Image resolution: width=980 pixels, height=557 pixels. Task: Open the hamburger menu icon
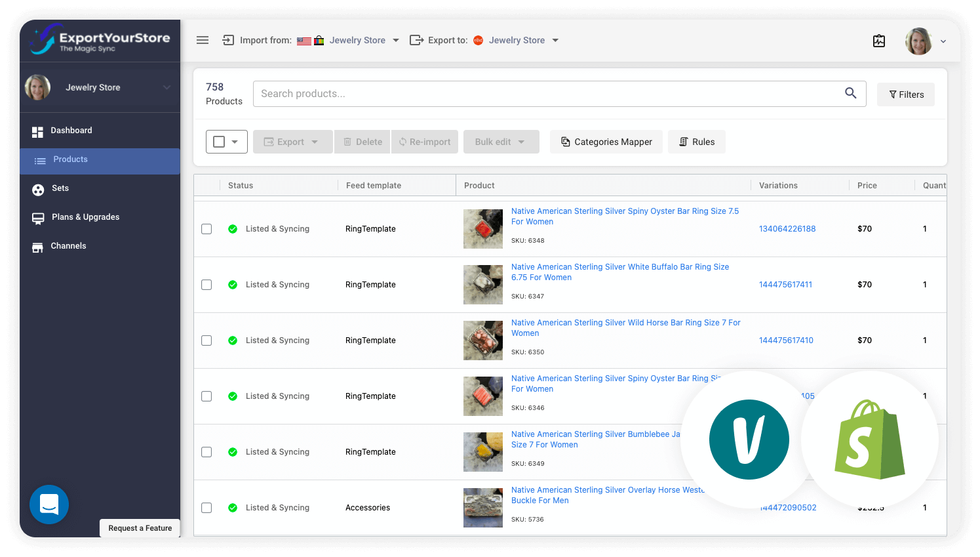coord(203,40)
